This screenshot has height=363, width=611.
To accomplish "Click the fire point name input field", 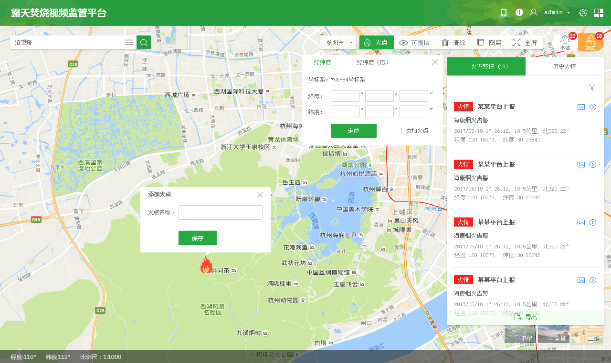I will pos(221,213).
